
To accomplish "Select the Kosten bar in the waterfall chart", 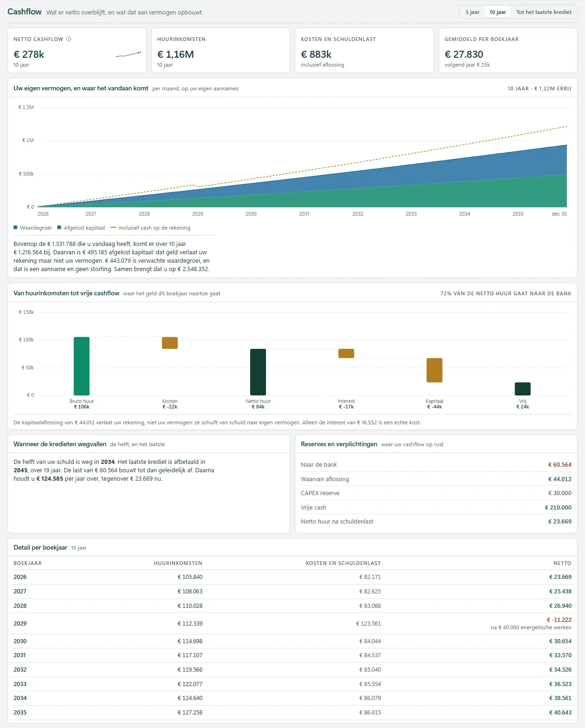I will [x=170, y=343].
